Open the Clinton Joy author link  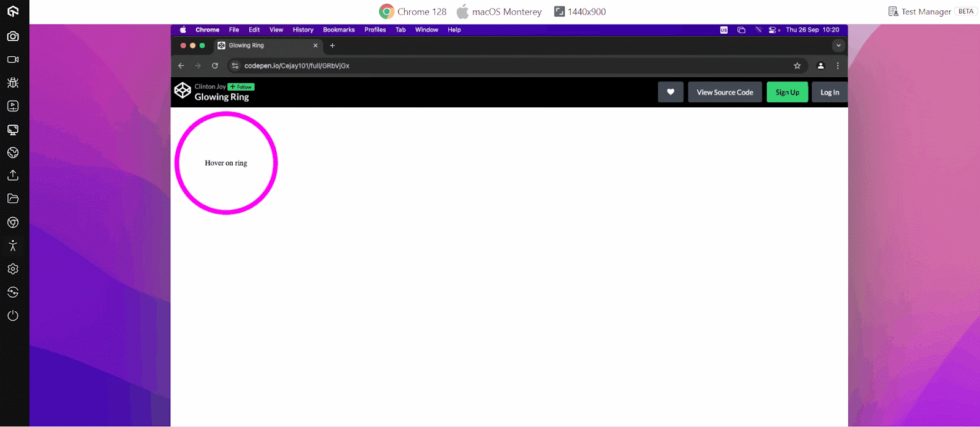click(210, 86)
